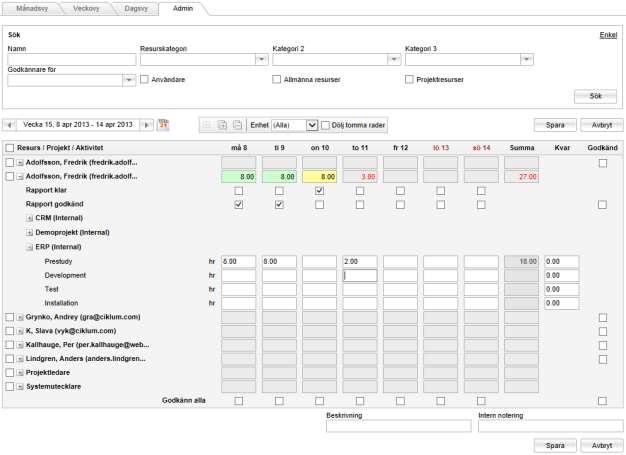Expand K, Slava row
This screenshot has width=626, height=455.
click(20, 331)
